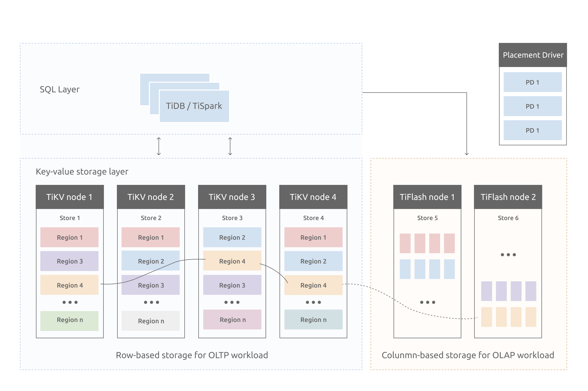Screen dimensions: 588x391
Task: Select Region 4 block inside Store 3
Action: pos(232,261)
